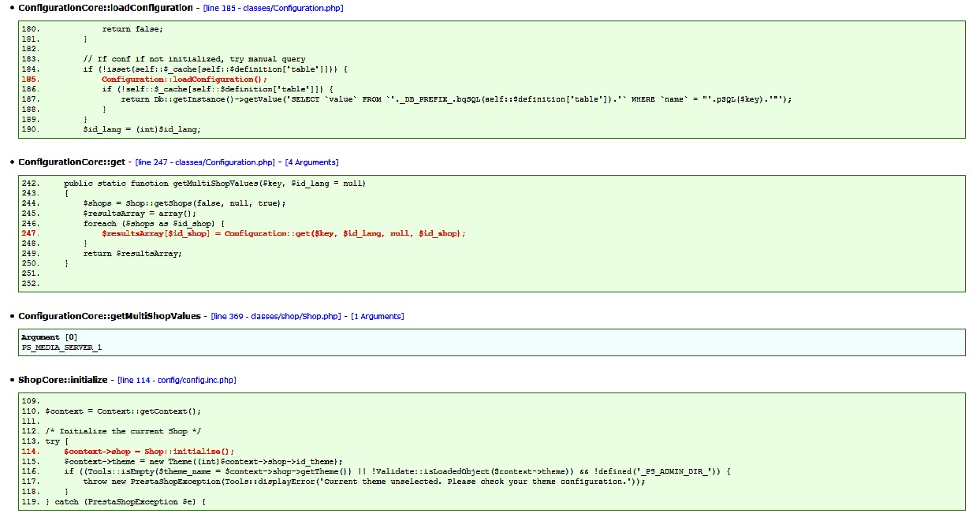The image size is (980, 517).
Task: Collapse the '1 Arguments' link for getMultiShopValues
Action: pyautogui.click(x=377, y=316)
